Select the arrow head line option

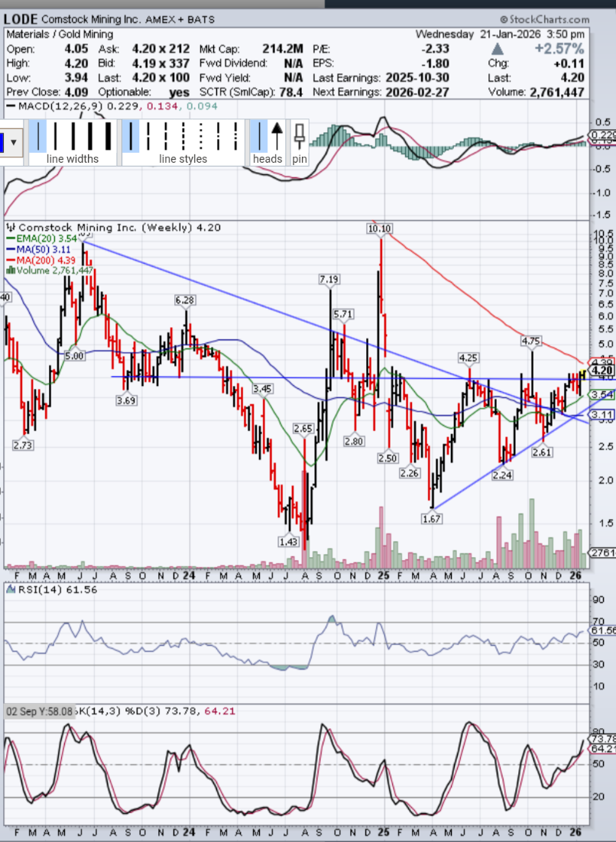click(x=277, y=136)
